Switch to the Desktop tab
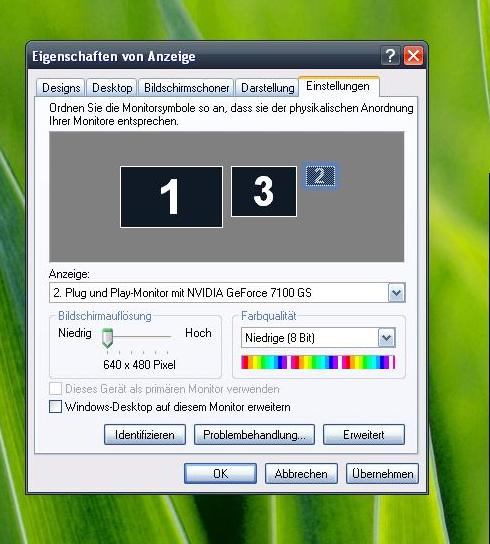The height and width of the screenshot is (544, 490). [112, 88]
